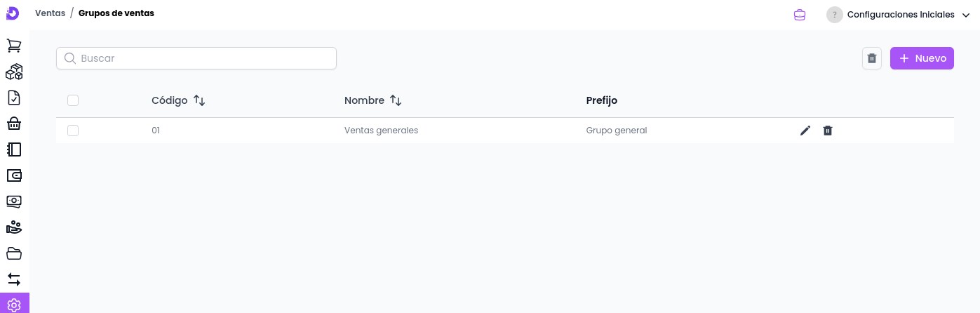Open the settings gear sidebar icon

click(14, 305)
